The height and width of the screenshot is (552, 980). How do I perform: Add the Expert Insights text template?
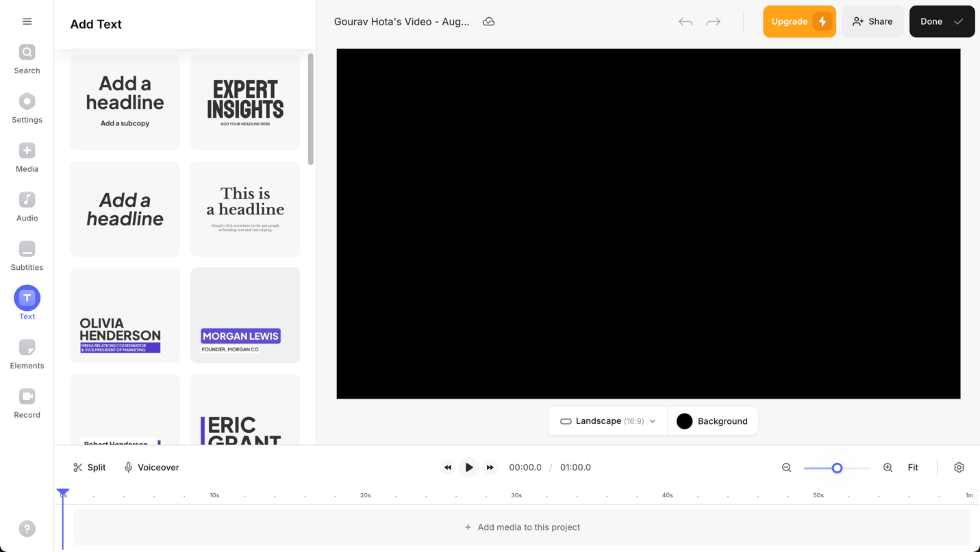click(x=245, y=103)
